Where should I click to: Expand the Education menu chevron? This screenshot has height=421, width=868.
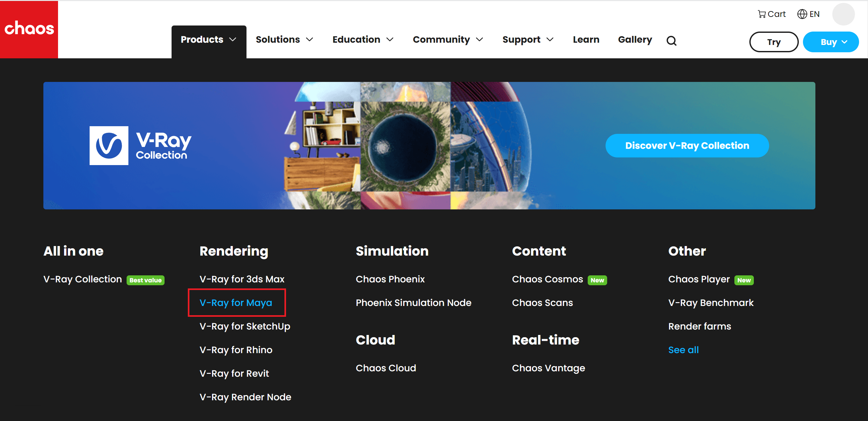(390, 40)
